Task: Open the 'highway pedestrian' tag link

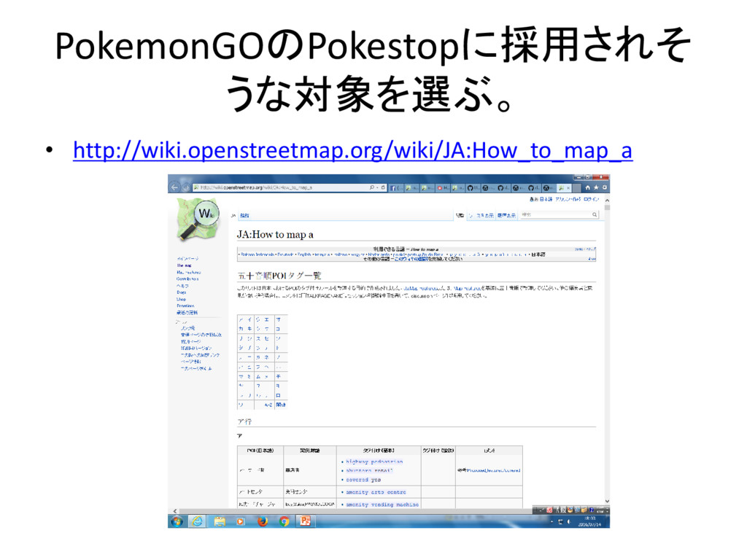Action: coord(374,462)
